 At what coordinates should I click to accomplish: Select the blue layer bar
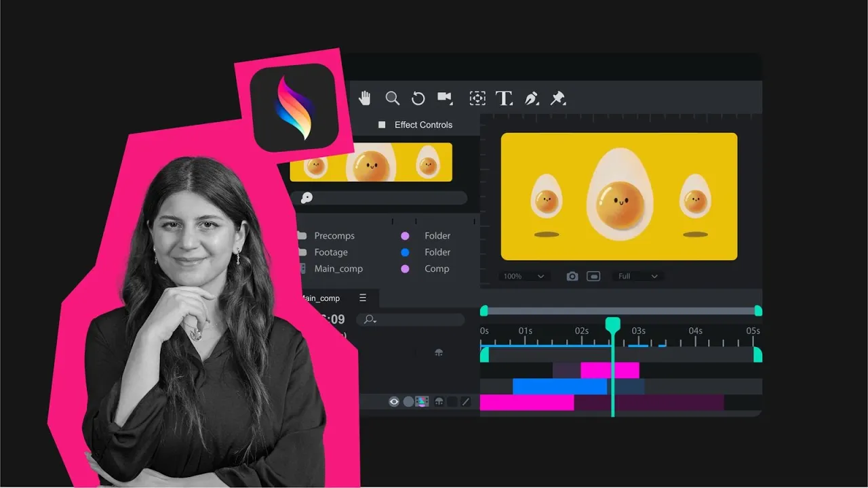tap(559, 386)
